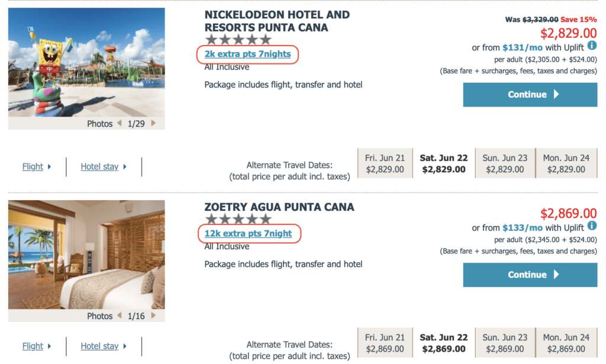The width and height of the screenshot is (606, 364).
Task: Continue with the Zoetry Agua package
Action: tap(530, 275)
